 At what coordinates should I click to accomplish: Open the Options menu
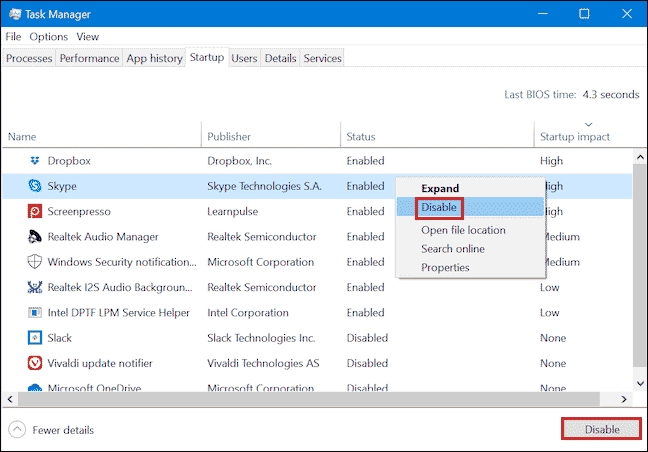48,37
